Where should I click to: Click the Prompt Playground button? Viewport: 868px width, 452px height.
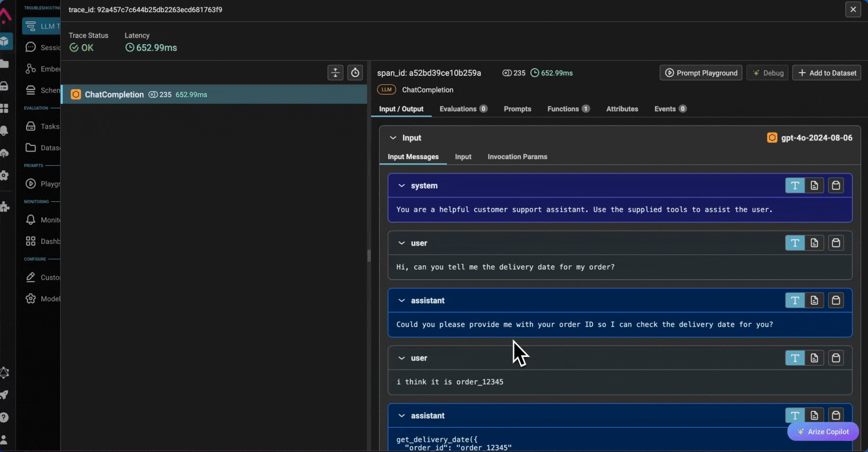[701, 73]
